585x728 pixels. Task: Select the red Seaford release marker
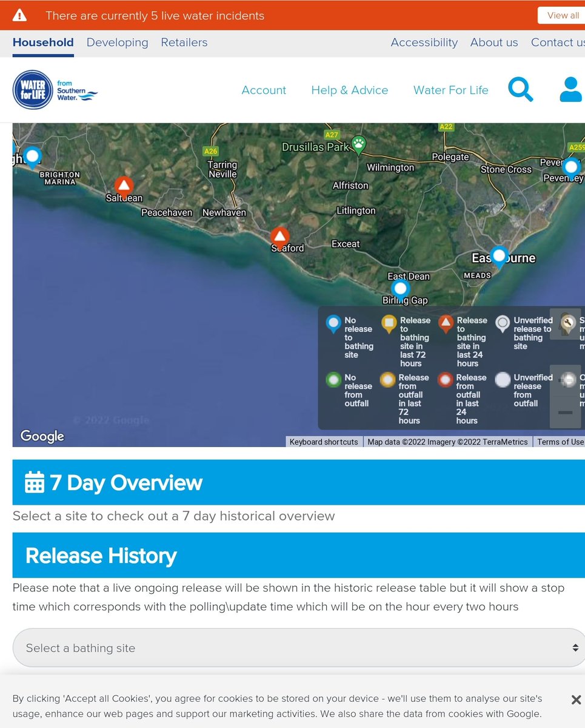(279, 236)
